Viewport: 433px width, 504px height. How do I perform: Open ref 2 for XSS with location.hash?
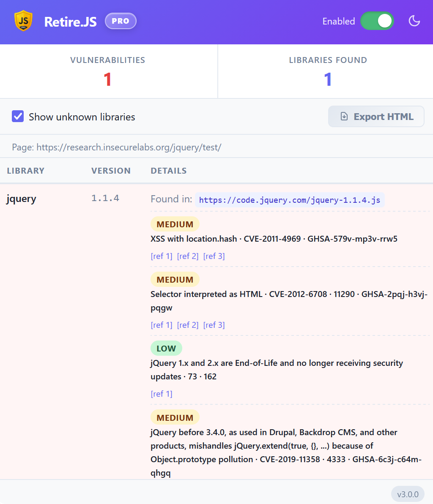pyautogui.click(x=188, y=256)
